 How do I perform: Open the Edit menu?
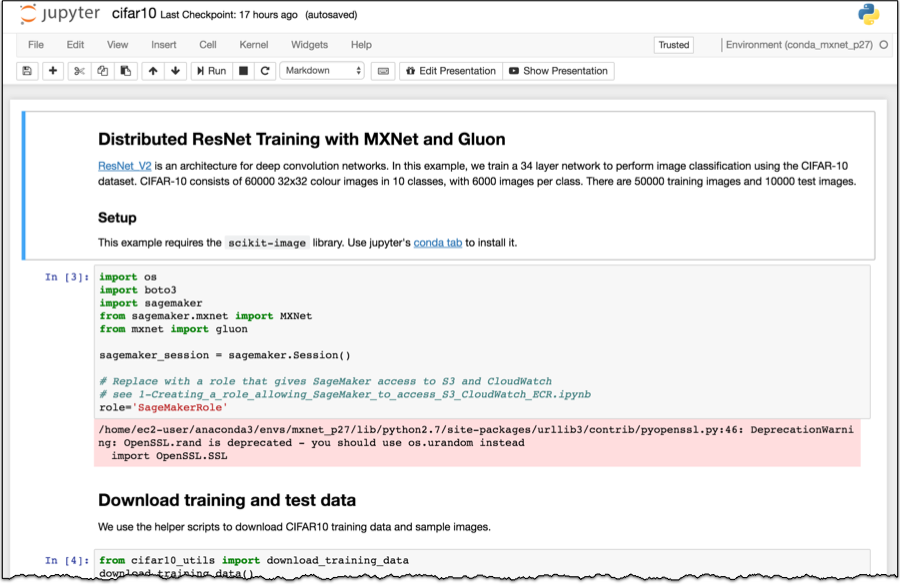[75, 45]
